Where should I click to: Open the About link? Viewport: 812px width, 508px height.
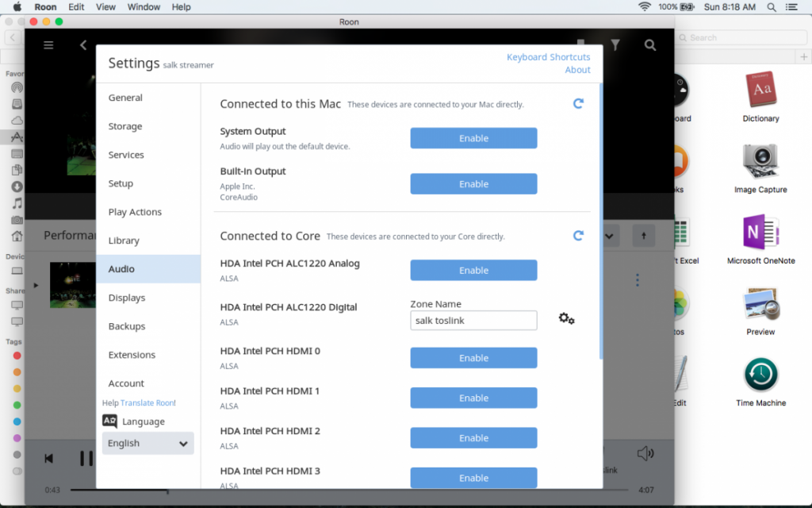point(577,70)
